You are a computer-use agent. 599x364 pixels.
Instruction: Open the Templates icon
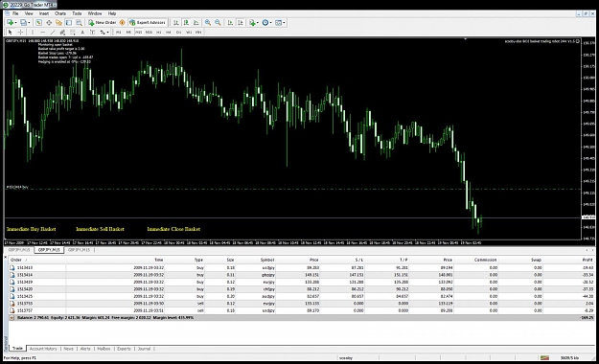click(278, 23)
